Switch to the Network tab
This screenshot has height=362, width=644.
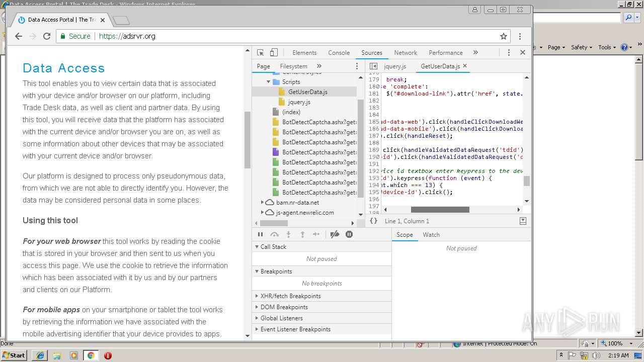(406, 52)
